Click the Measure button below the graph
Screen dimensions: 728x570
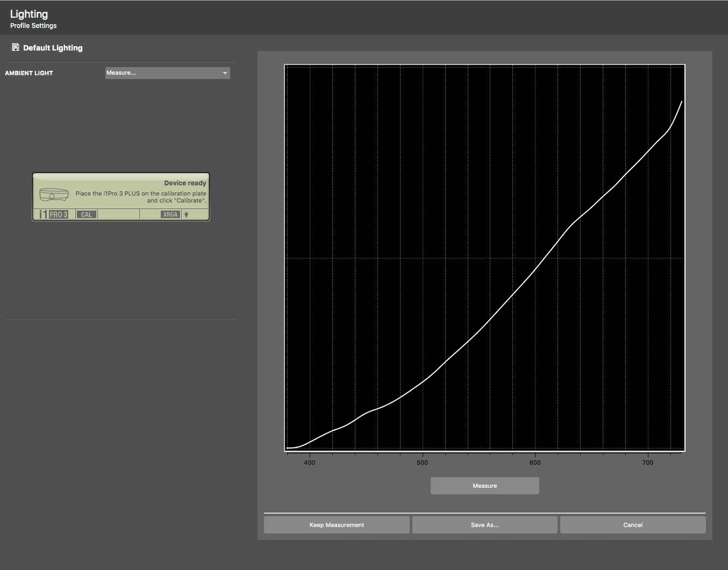click(485, 486)
